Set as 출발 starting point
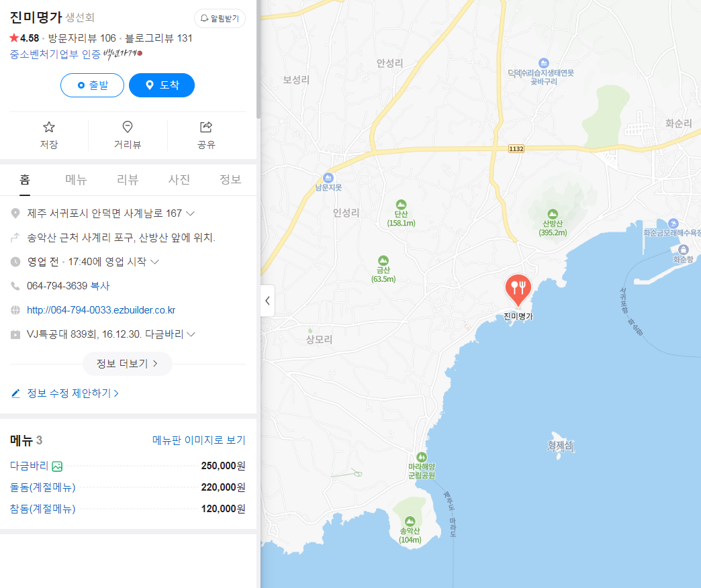Viewport: 701px width, 588px height. [x=92, y=85]
